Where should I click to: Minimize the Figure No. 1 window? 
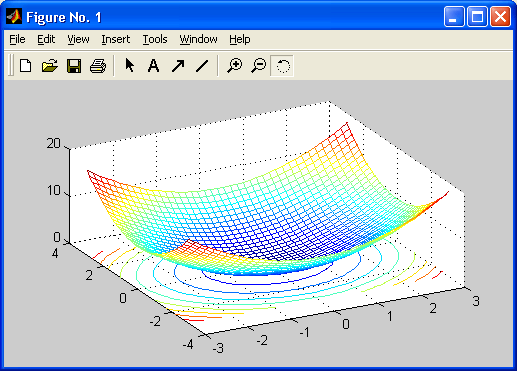click(454, 16)
